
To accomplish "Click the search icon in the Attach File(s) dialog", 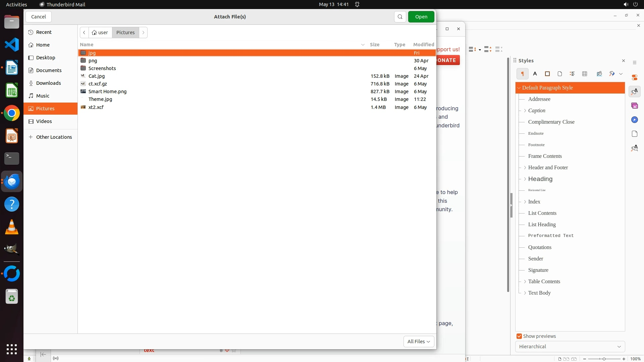I will pos(400,17).
